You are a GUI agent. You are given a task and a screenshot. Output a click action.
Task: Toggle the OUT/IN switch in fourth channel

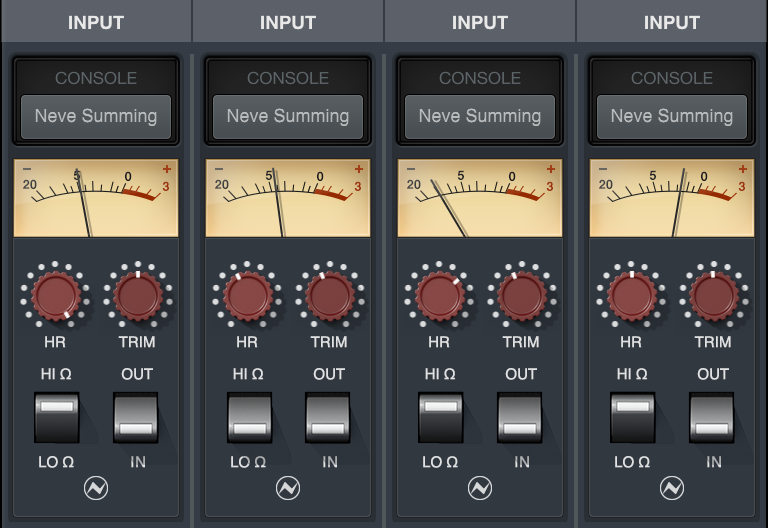coord(712,418)
